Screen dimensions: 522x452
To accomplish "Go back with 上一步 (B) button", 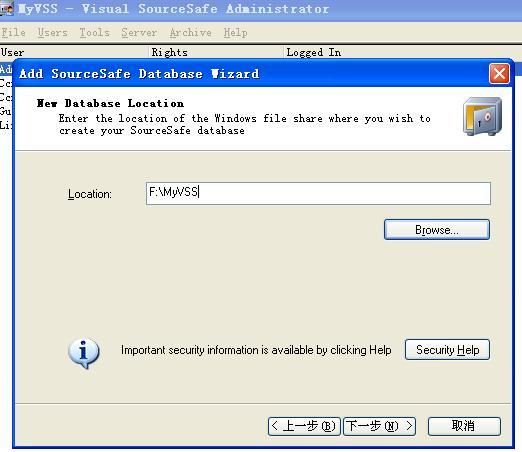I will 304,426.
